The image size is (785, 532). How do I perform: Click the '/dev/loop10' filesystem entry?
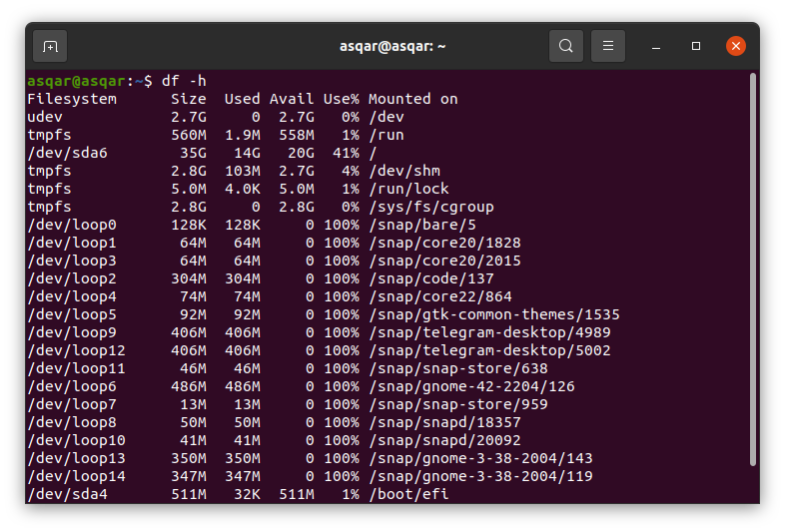point(76,441)
